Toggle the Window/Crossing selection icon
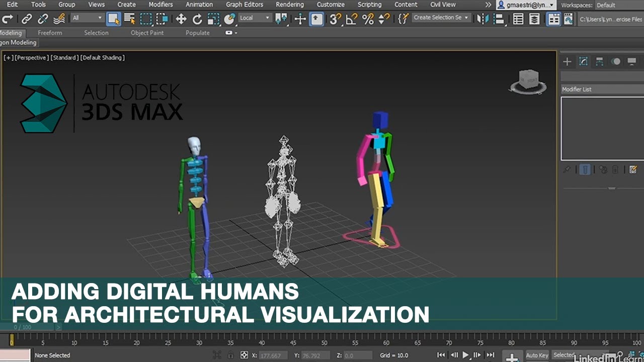644x362 pixels. coord(162,20)
